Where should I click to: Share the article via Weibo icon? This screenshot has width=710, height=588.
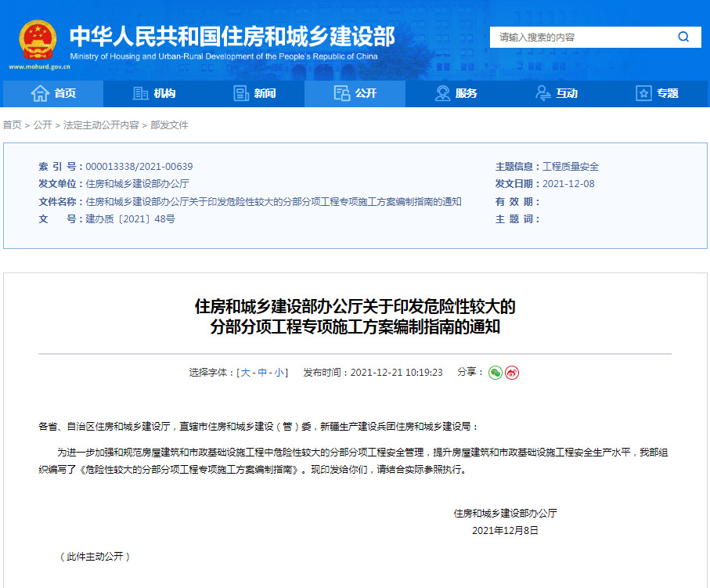512,373
